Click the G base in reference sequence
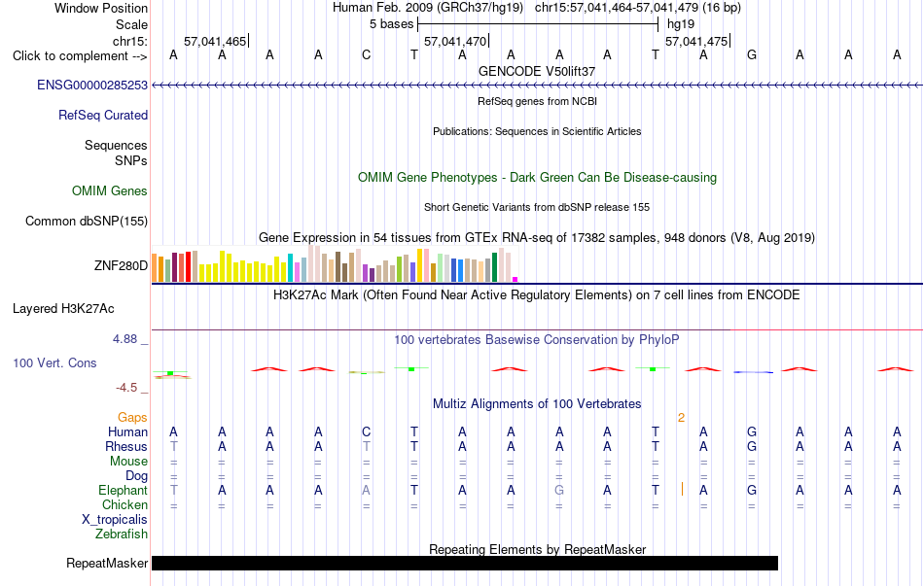 click(x=751, y=55)
